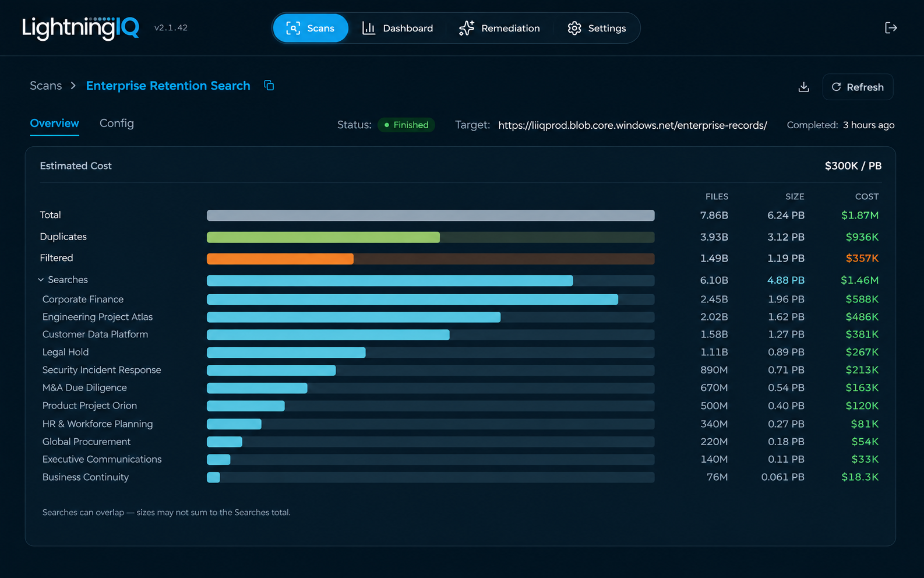
Task: Select the Global Procurement row
Action: [x=460, y=442]
